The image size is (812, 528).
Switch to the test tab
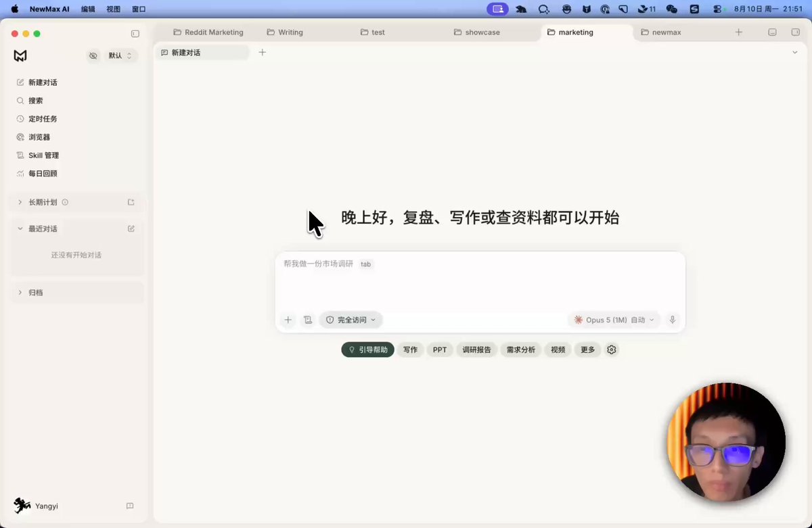373,32
